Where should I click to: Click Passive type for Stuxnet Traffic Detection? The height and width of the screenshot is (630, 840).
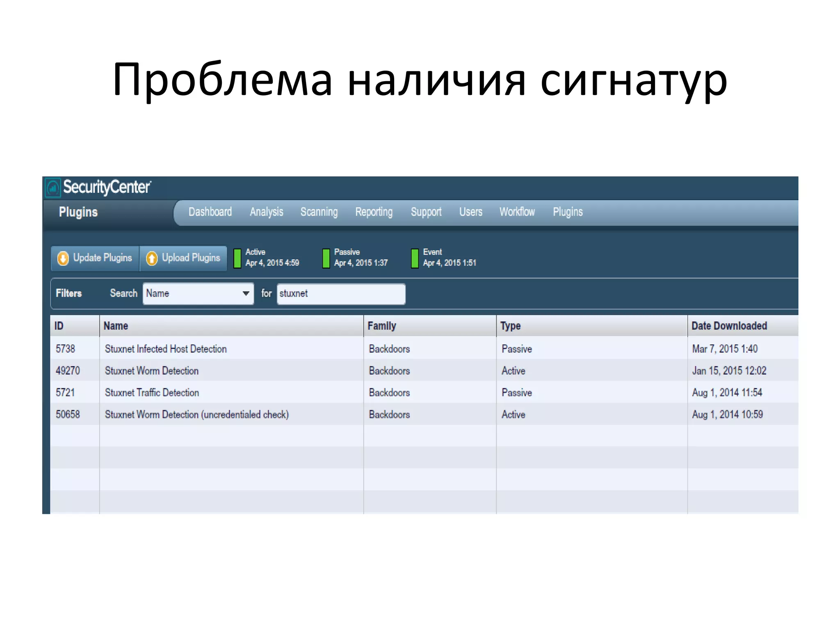(517, 393)
